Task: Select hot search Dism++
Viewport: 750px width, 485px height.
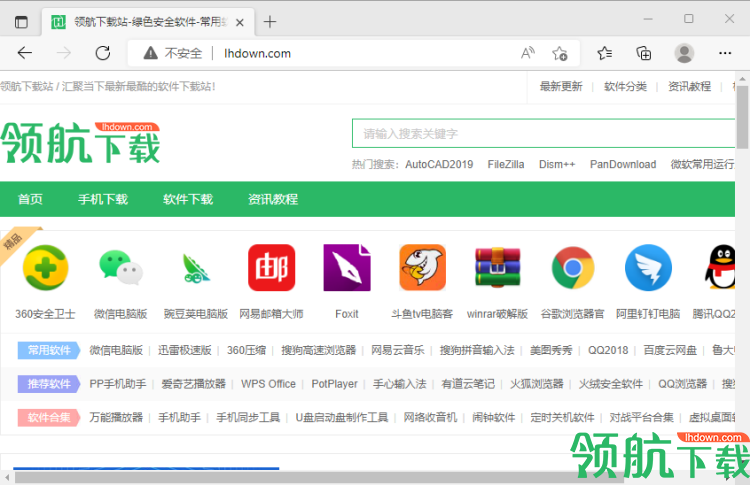Action: click(557, 165)
